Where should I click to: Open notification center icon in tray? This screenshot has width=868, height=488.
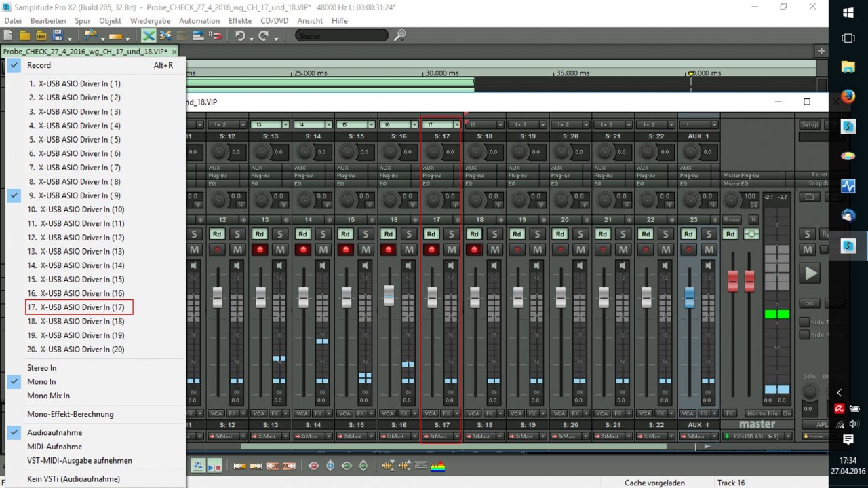coord(848,440)
